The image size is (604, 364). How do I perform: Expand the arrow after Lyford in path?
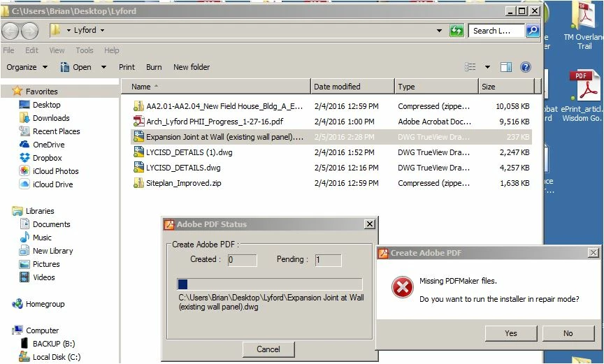point(102,30)
